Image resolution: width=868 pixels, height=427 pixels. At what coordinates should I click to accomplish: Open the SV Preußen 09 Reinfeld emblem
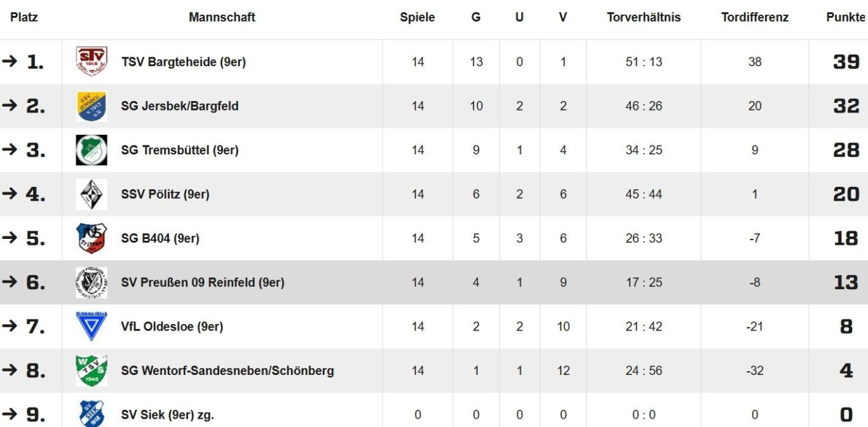[92, 283]
